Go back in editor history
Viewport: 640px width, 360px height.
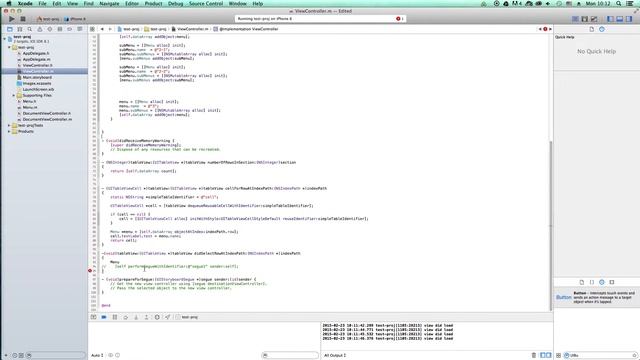click(x=102, y=29)
